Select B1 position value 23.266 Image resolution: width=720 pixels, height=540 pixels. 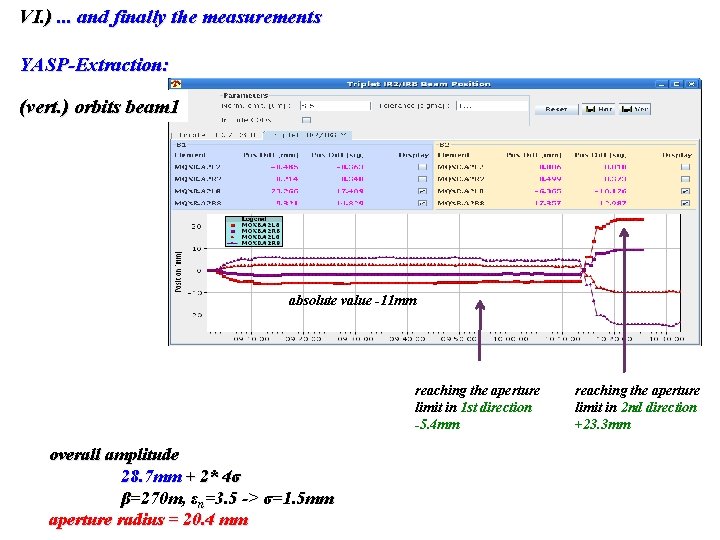click(285, 191)
